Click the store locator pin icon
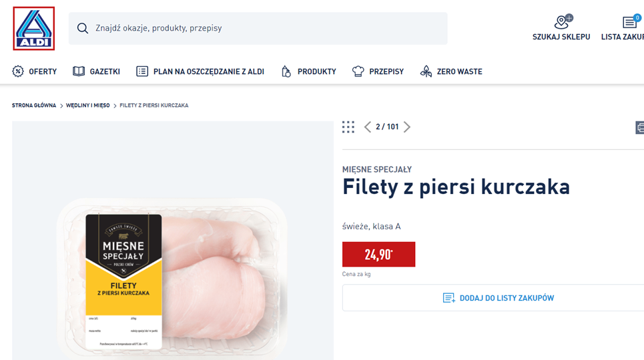 (x=561, y=23)
